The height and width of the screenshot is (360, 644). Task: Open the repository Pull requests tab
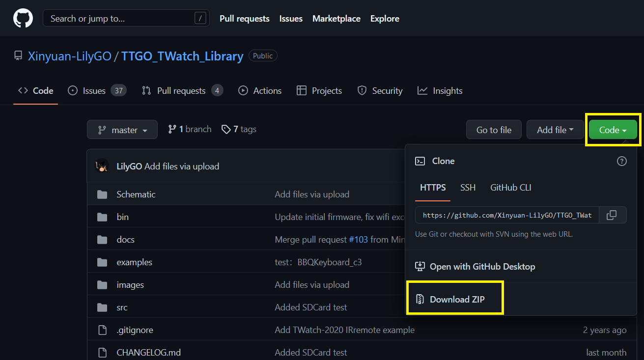click(x=182, y=91)
